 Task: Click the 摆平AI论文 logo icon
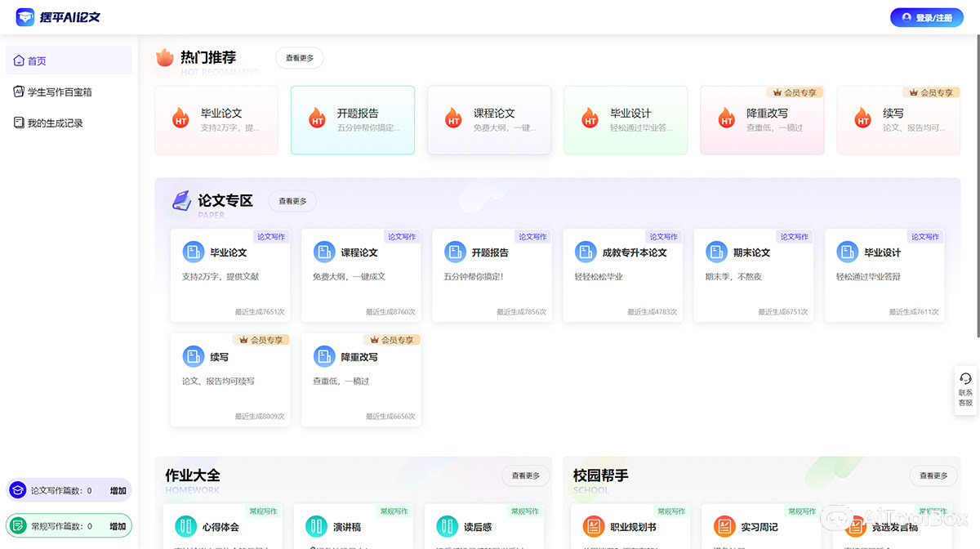tap(25, 17)
